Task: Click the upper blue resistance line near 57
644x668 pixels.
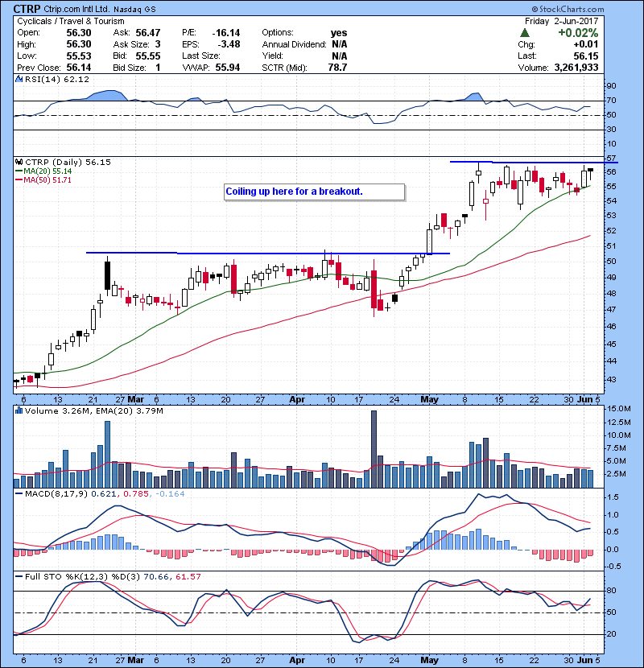Action: (x=534, y=163)
